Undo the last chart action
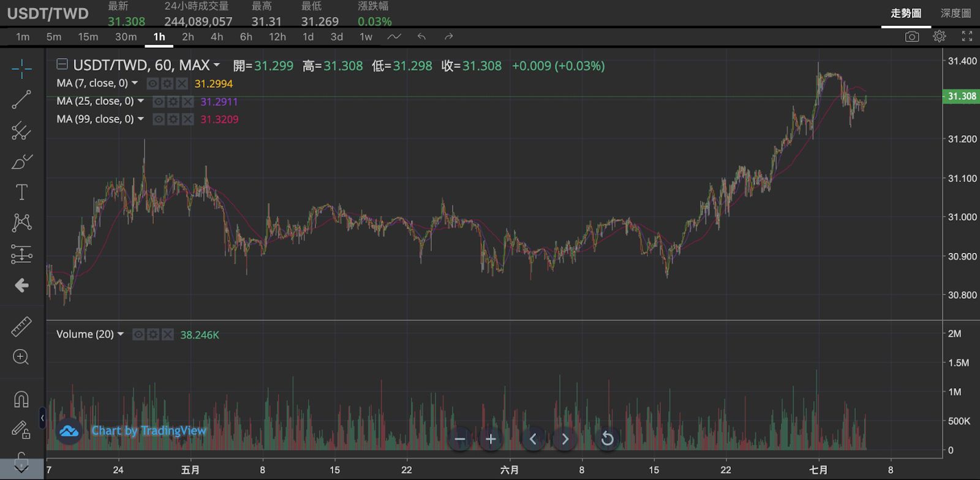 point(421,37)
